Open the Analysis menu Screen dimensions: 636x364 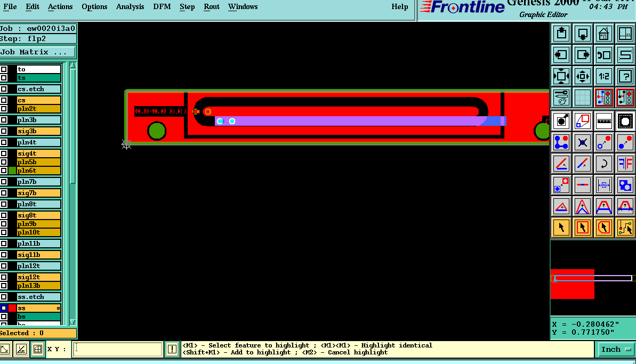coord(130,7)
